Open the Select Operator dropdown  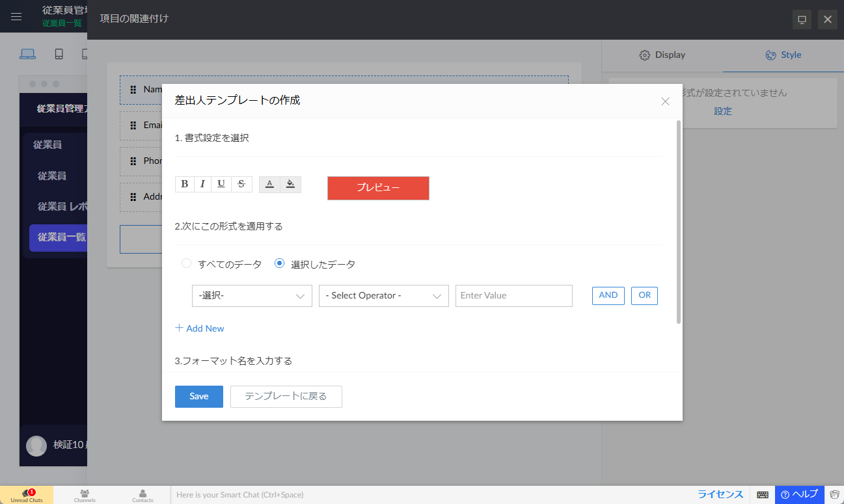pyautogui.click(x=383, y=295)
